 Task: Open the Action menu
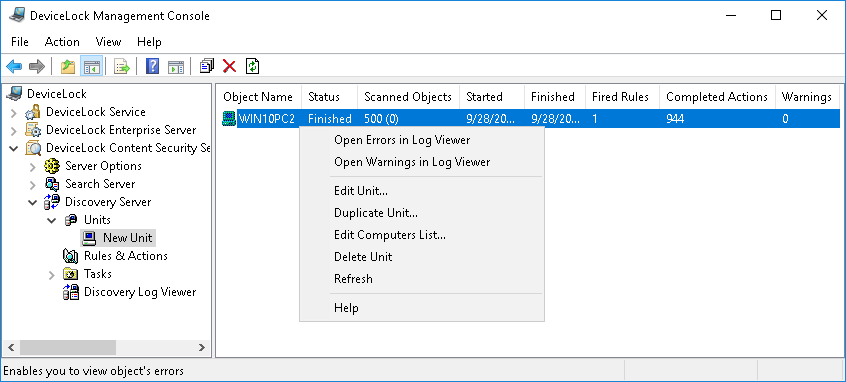62,42
